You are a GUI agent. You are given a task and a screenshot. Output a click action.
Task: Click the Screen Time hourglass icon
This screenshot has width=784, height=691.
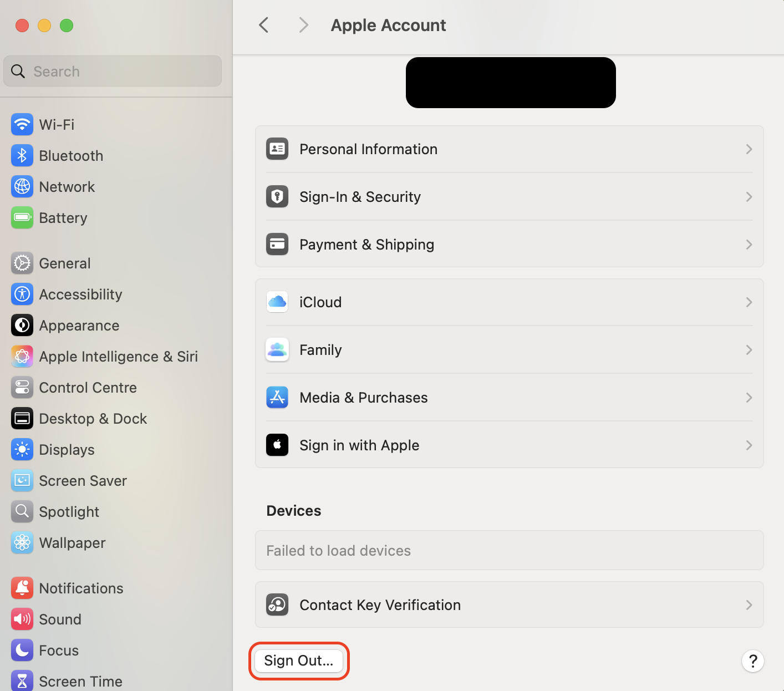point(22,681)
